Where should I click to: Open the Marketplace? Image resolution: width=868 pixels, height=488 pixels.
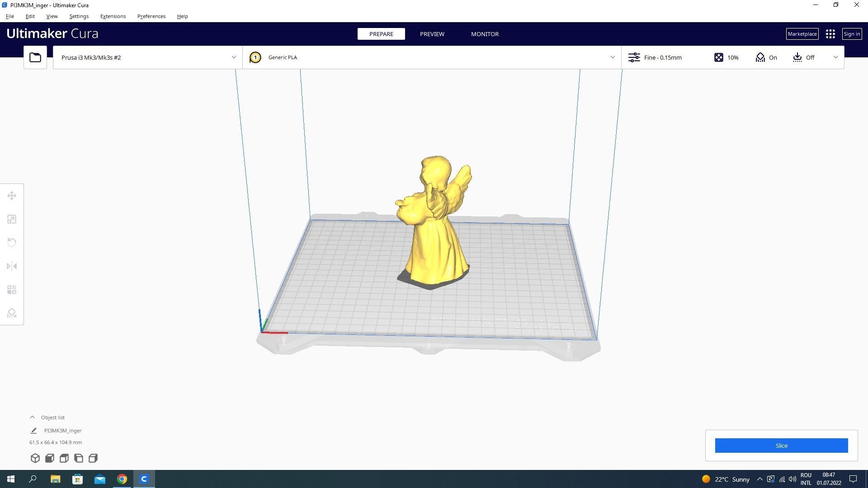802,34
